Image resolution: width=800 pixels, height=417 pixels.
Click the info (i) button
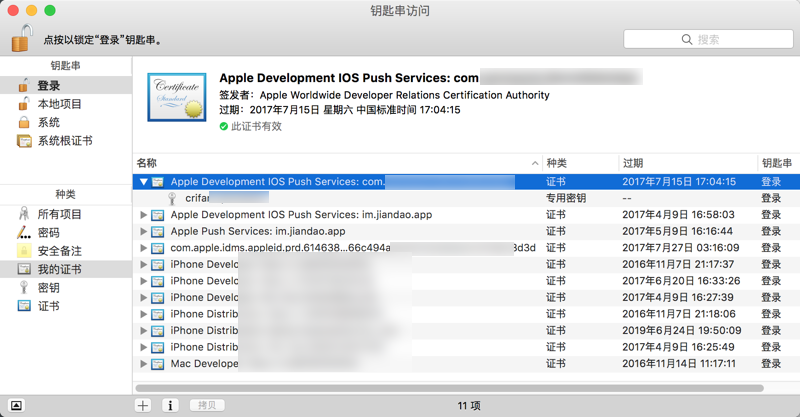coord(170,405)
